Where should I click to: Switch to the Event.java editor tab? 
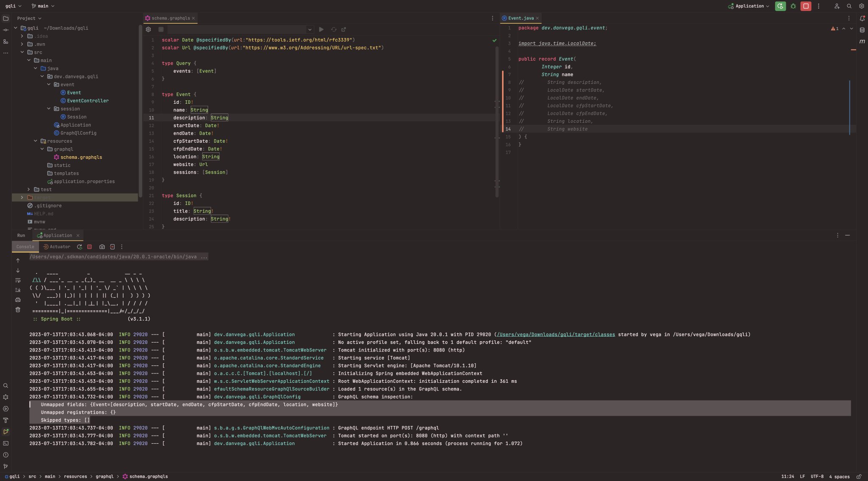pyautogui.click(x=520, y=18)
